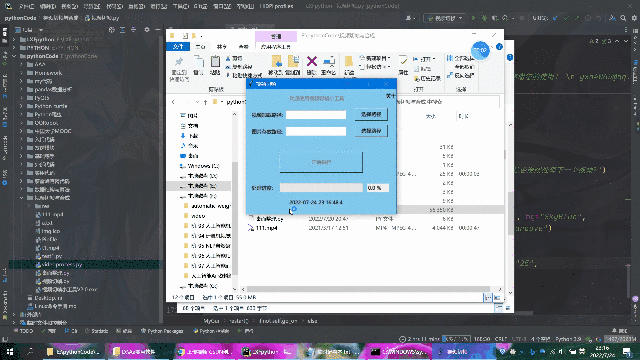This screenshot has width=640, height=360.
Task: Click the image save path input field
Action: [316, 131]
